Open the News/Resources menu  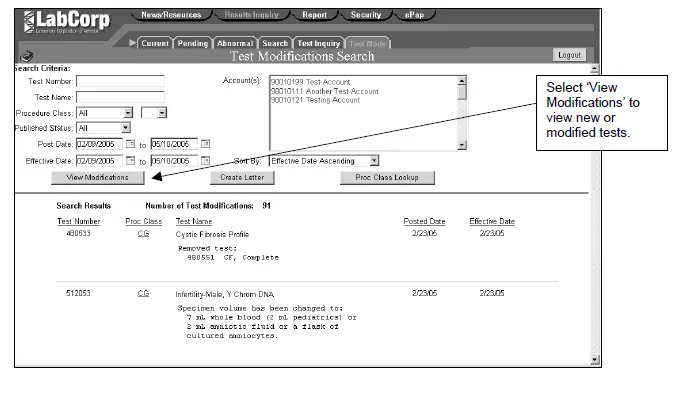click(171, 15)
